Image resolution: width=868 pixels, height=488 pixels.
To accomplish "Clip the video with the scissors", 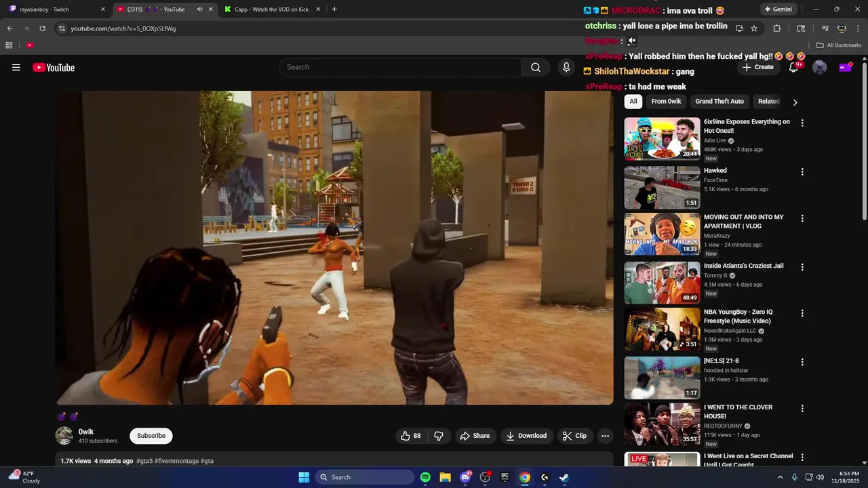I will click(x=575, y=436).
